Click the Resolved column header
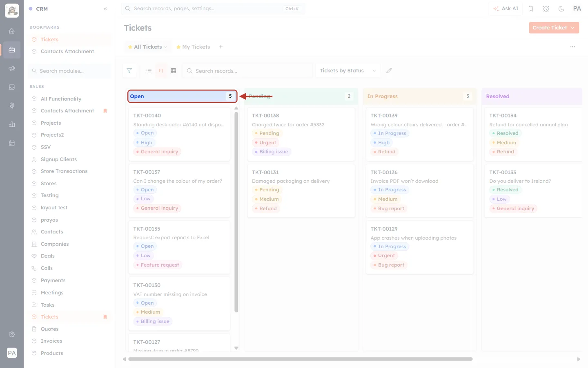 click(x=532, y=96)
